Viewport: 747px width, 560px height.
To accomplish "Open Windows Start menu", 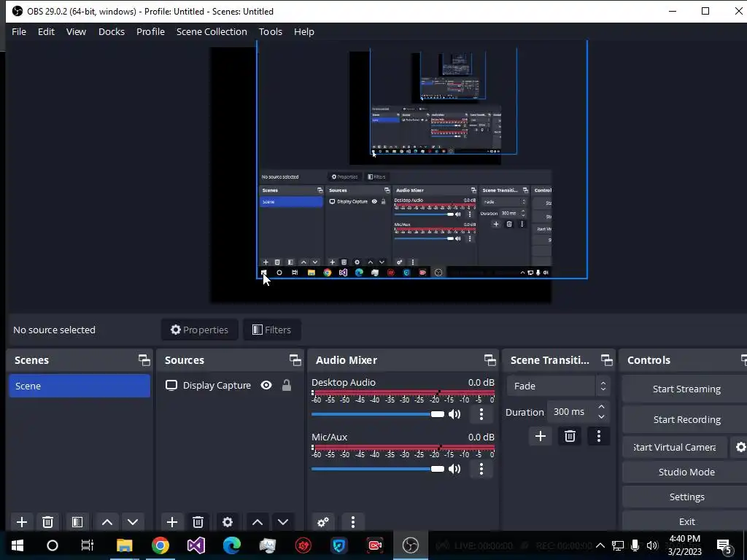I will [x=18, y=545].
